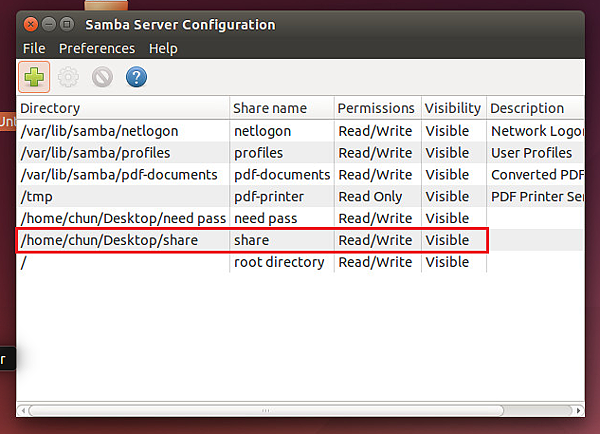Click the Visibility column header
The width and height of the screenshot is (600, 434).
click(x=452, y=108)
